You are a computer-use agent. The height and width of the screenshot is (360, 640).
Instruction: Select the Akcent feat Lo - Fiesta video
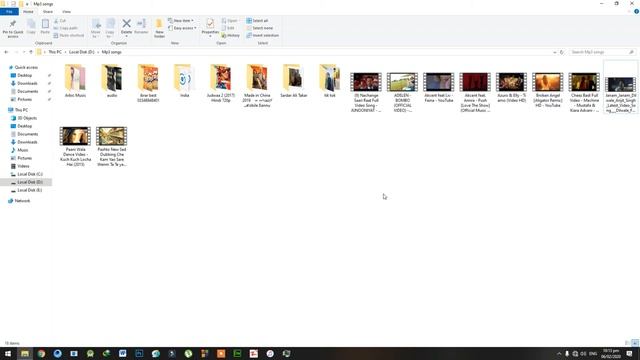tap(438, 87)
